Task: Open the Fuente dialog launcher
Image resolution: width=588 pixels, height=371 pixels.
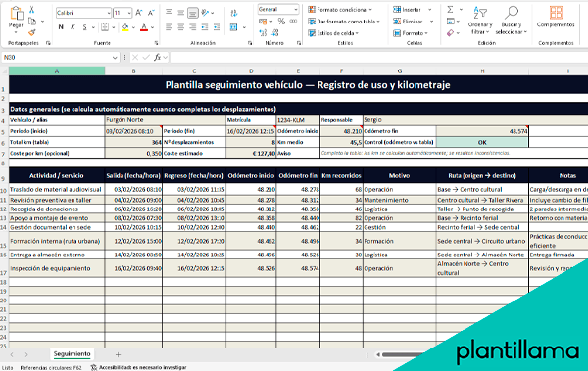Action: (x=156, y=43)
